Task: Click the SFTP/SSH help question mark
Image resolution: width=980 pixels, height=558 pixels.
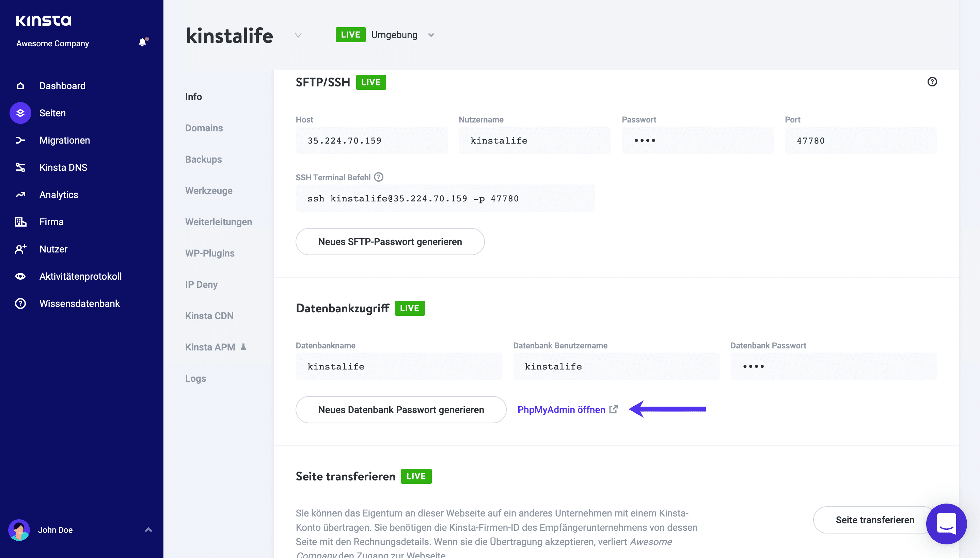Action: pyautogui.click(x=932, y=82)
